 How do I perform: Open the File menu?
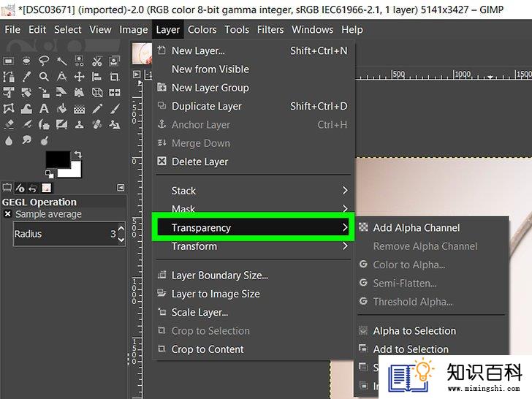pyautogui.click(x=12, y=30)
